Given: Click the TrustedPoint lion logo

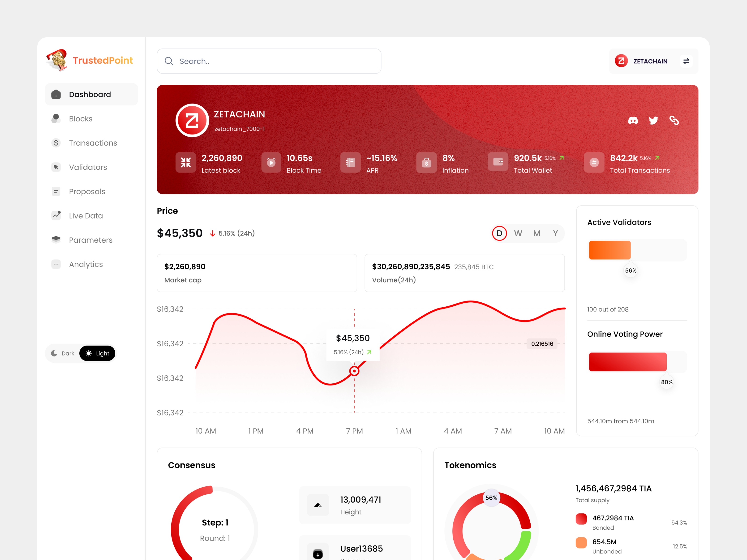Looking at the screenshot, I should pyautogui.click(x=57, y=60).
